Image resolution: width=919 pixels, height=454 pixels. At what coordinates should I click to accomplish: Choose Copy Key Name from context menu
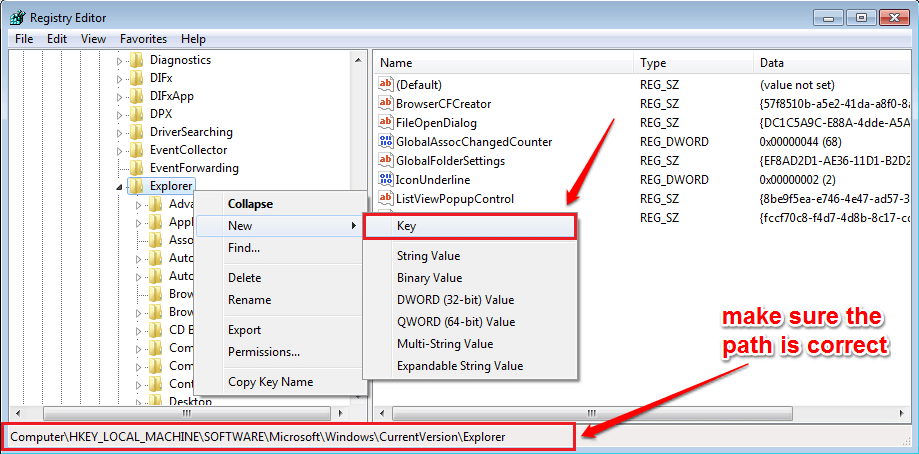[x=279, y=382]
